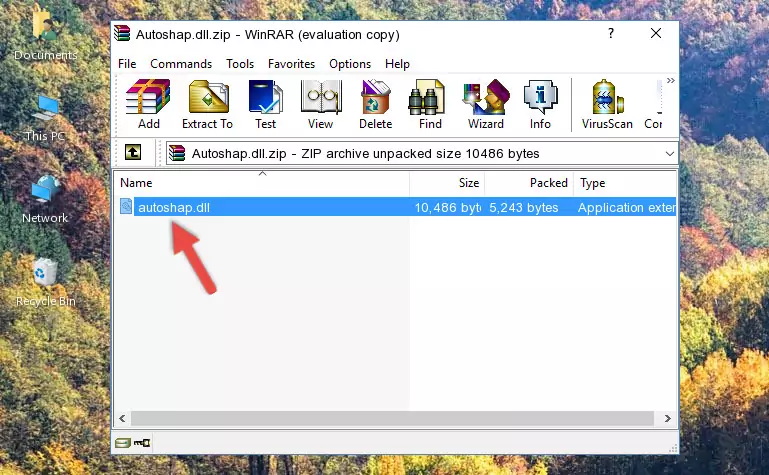Screen dimensions: 769x475
Task: Click the Application extension type cell
Action: [627, 208]
